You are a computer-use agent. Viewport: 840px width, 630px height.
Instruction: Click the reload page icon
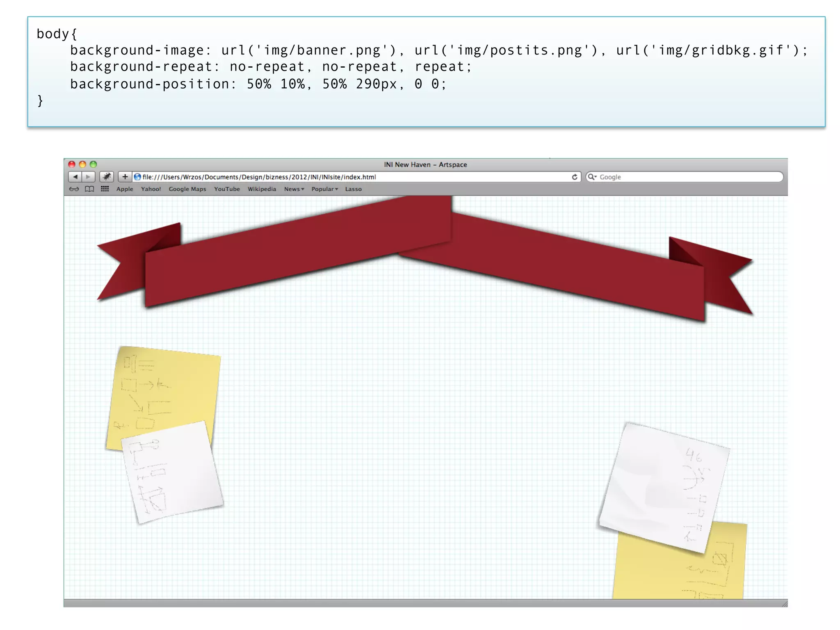coord(575,177)
